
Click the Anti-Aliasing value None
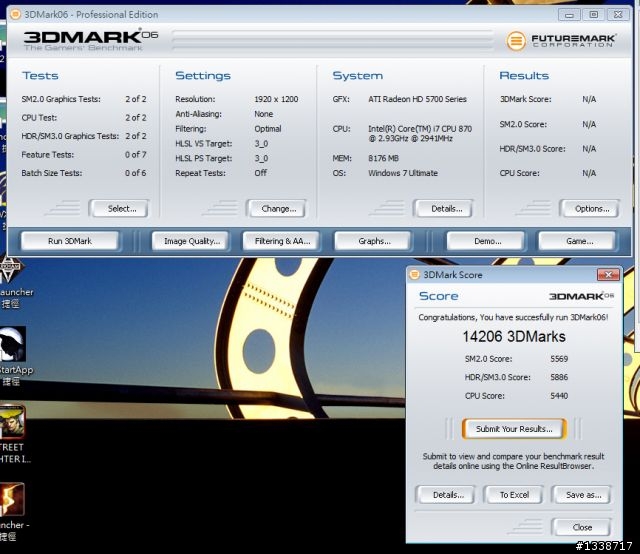263,114
